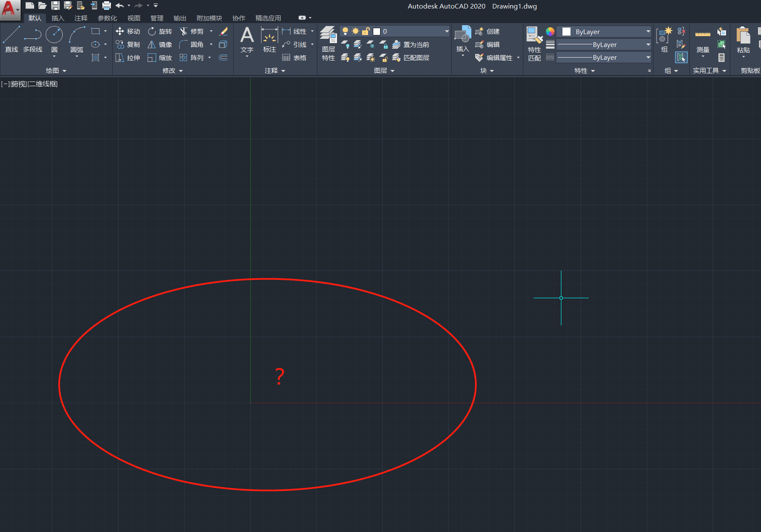
Task: Open 图层特性 layer properties manager
Action: click(x=328, y=44)
